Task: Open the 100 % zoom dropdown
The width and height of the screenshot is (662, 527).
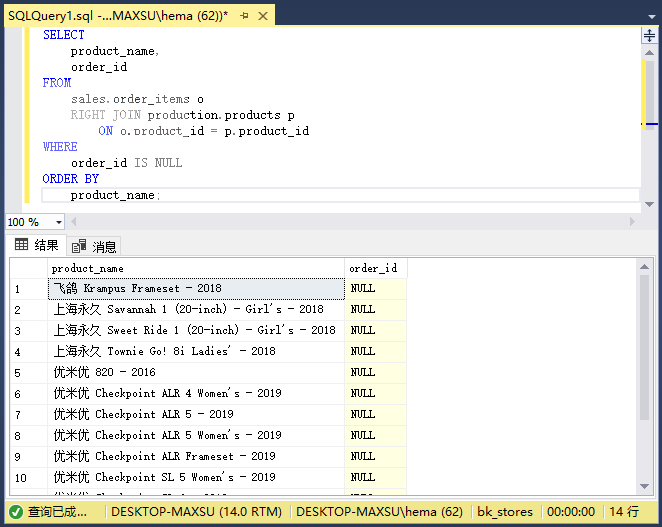Action: (59, 222)
